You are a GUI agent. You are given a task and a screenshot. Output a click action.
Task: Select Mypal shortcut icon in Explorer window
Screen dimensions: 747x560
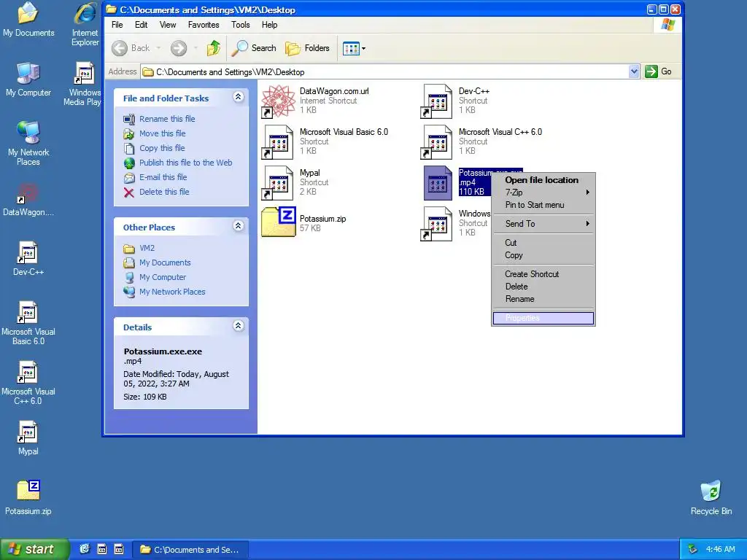[278, 183]
